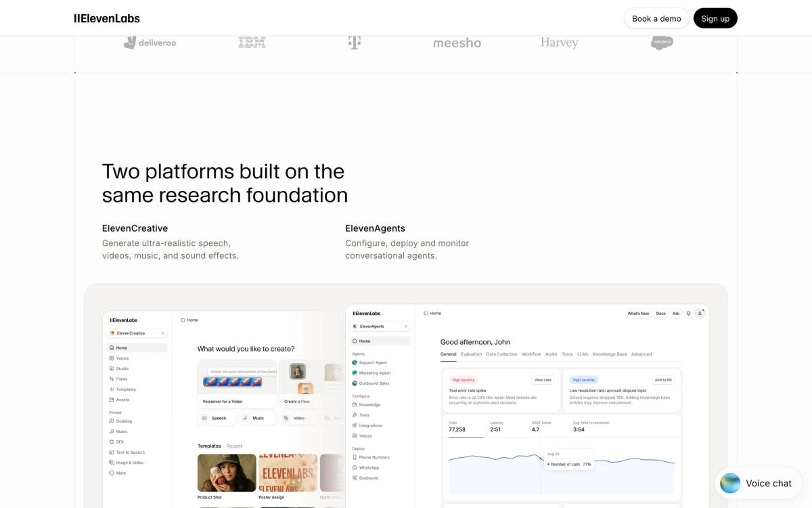The height and width of the screenshot is (508, 812).
Task: Switch to the Advanced tab
Action: click(x=641, y=354)
